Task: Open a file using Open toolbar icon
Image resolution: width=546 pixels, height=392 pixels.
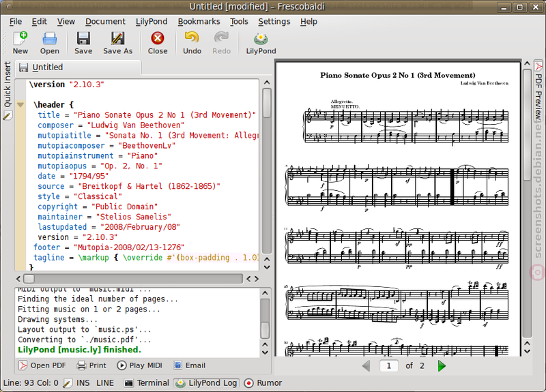Action: pyautogui.click(x=49, y=43)
